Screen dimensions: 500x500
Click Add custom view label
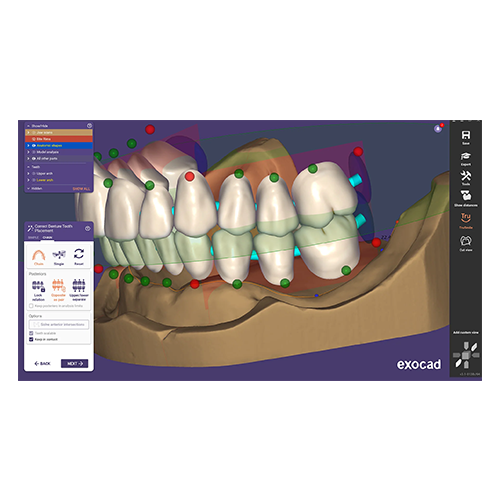(x=466, y=333)
